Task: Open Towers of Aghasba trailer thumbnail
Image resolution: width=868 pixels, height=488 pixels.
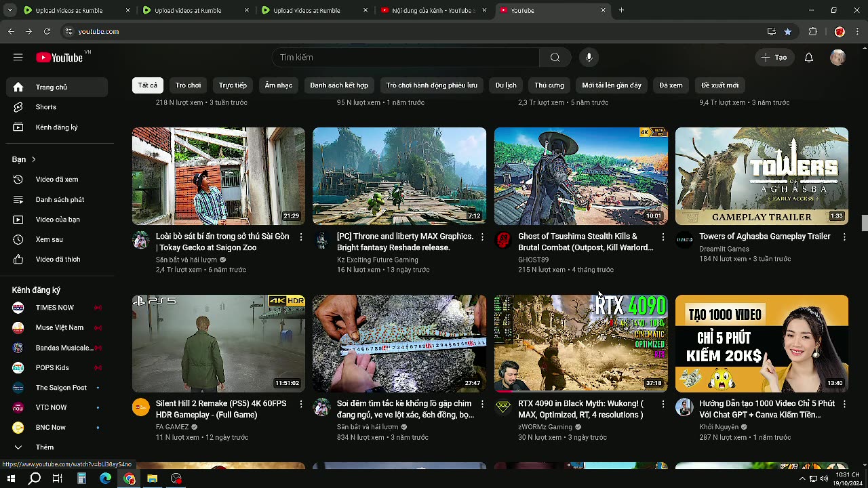Action: tap(762, 176)
